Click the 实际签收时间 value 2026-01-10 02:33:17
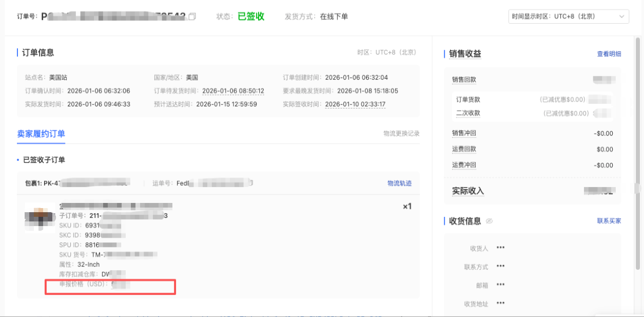 tap(355, 104)
